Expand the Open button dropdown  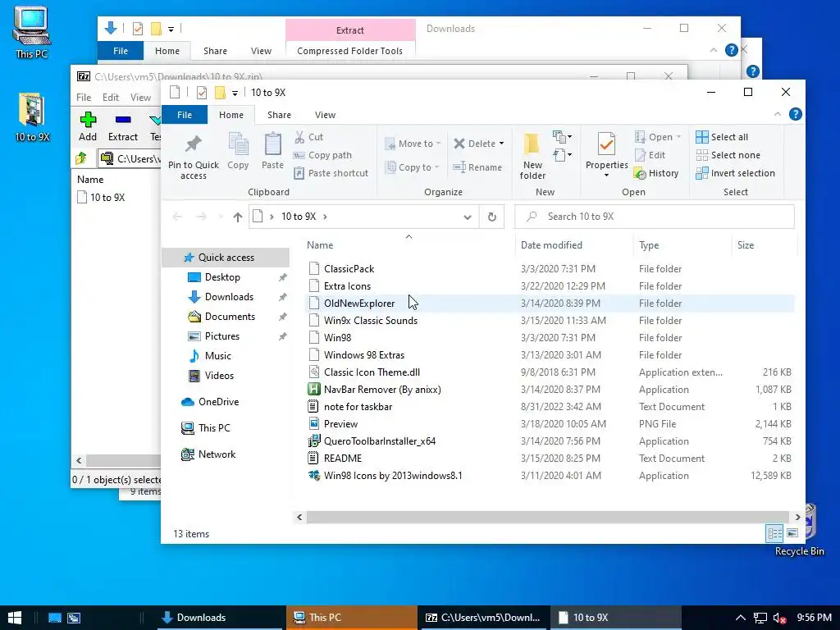678,137
